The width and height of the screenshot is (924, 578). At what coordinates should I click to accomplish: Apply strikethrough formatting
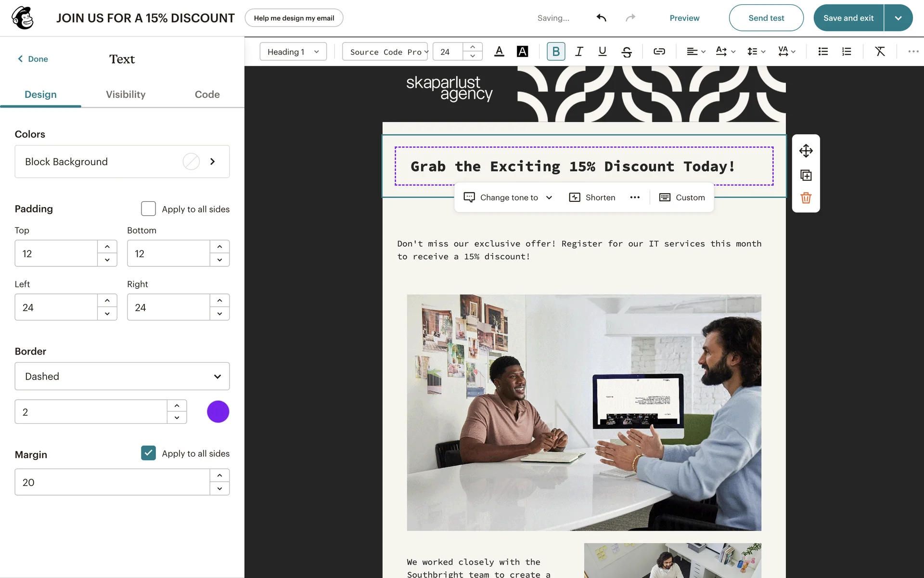point(626,52)
